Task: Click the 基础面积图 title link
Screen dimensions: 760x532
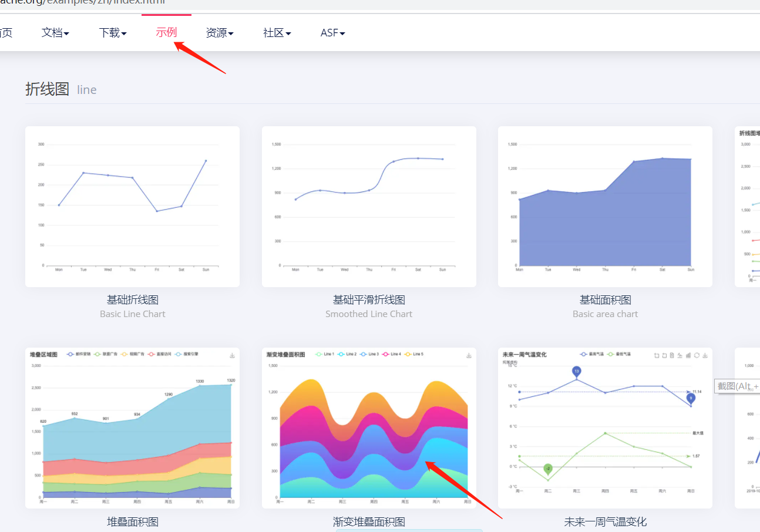Action: point(605,300)
